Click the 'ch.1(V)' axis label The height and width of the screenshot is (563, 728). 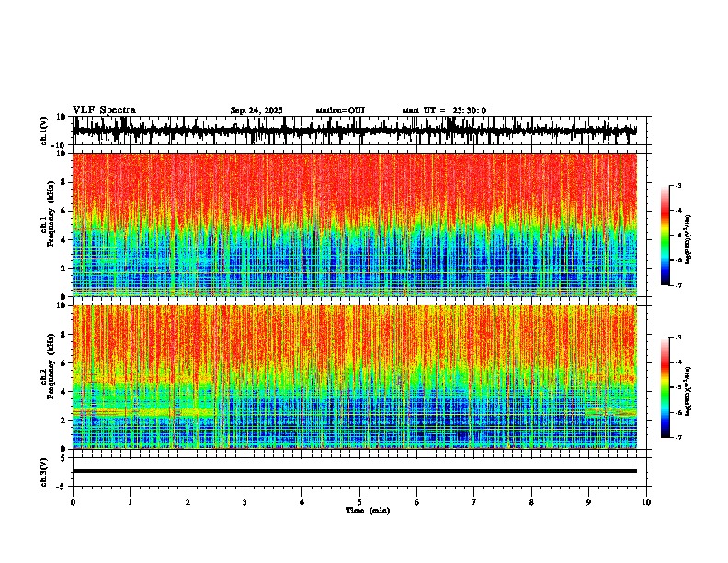44,131
